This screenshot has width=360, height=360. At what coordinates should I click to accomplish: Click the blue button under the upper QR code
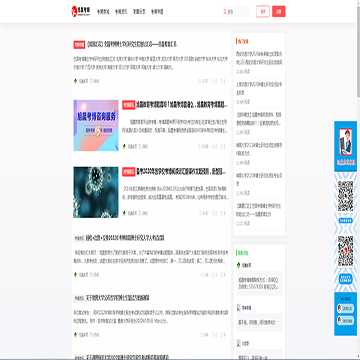345,220
